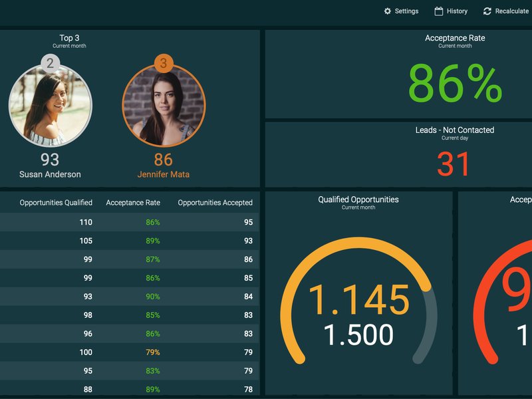Image resolution: width=532 pixels, height=399 pixels.
Task: Click 96 in the Opportunities Qualified column
Action: 88,334
